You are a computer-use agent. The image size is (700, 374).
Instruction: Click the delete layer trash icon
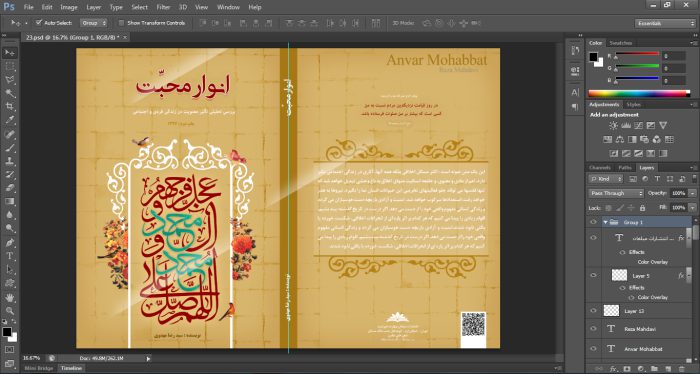[682, 369]
